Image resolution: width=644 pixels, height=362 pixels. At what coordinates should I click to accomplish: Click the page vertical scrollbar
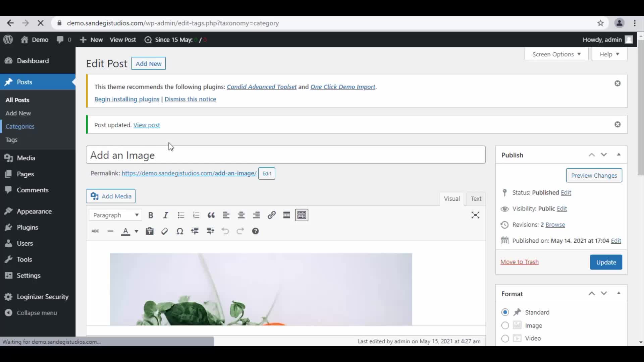tap(640, 107)
